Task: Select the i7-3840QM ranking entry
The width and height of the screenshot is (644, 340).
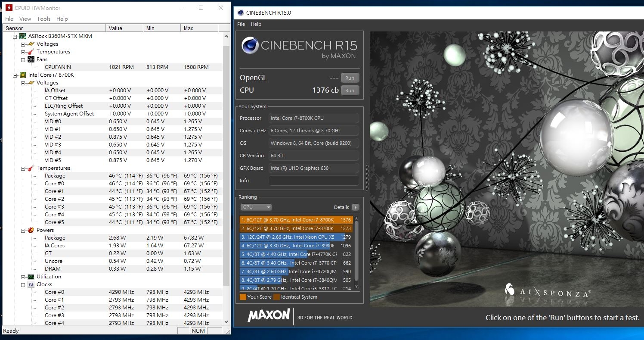Action: point(296,280)
